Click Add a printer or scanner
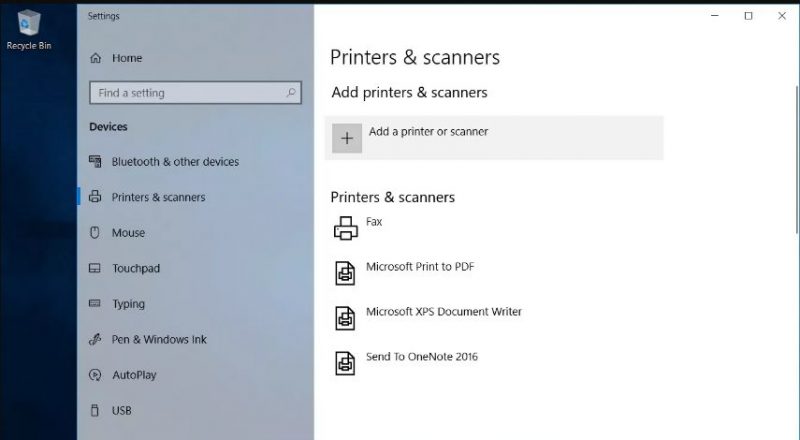The width and height of the screenshot is (800, 440). pyautogui.click(x=494, y=138)
